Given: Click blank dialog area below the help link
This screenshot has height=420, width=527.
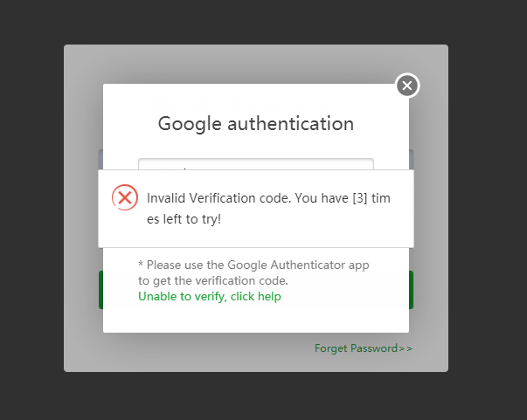Looking at the screenshot, I should pos(255,319).
